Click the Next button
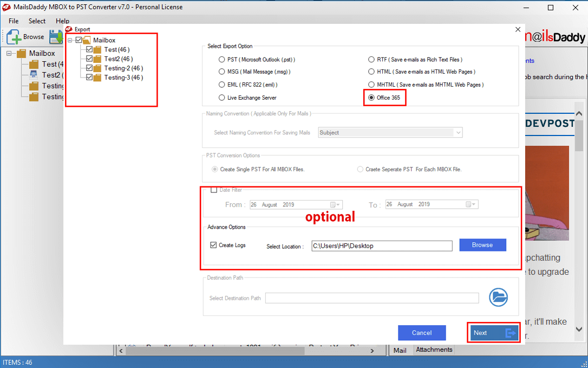588x368 pixels. point(493,333)
